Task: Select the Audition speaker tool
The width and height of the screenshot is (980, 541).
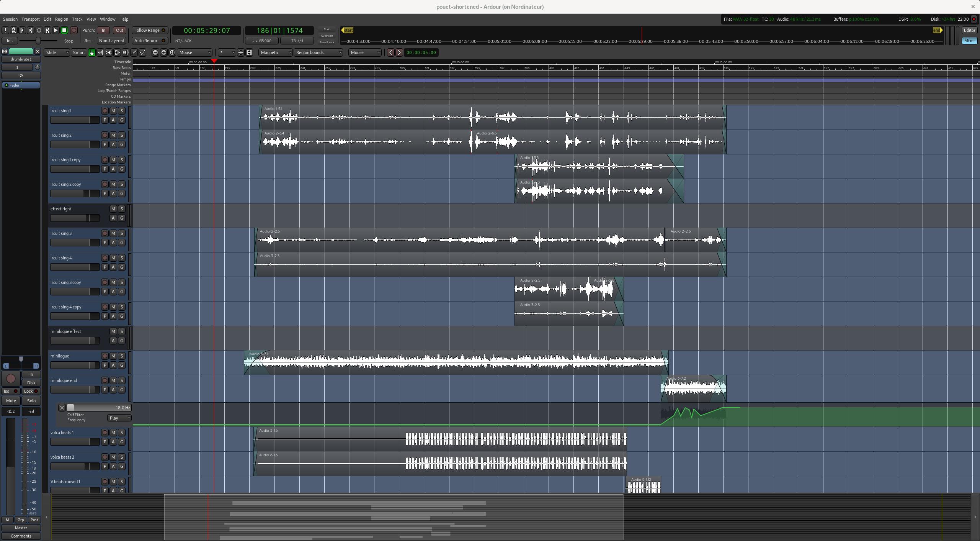Action: point(126,52)
